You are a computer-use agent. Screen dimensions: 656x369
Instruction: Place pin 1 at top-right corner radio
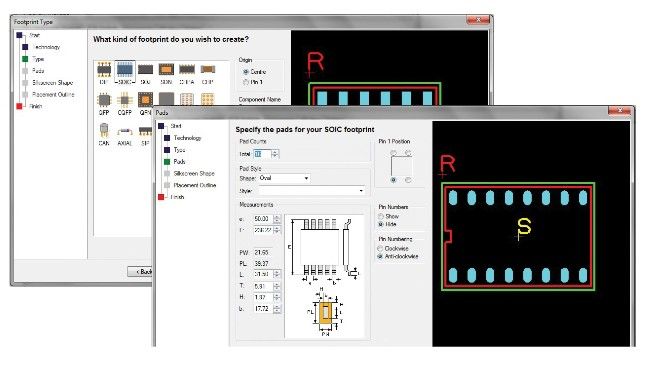tap(408, 153)
